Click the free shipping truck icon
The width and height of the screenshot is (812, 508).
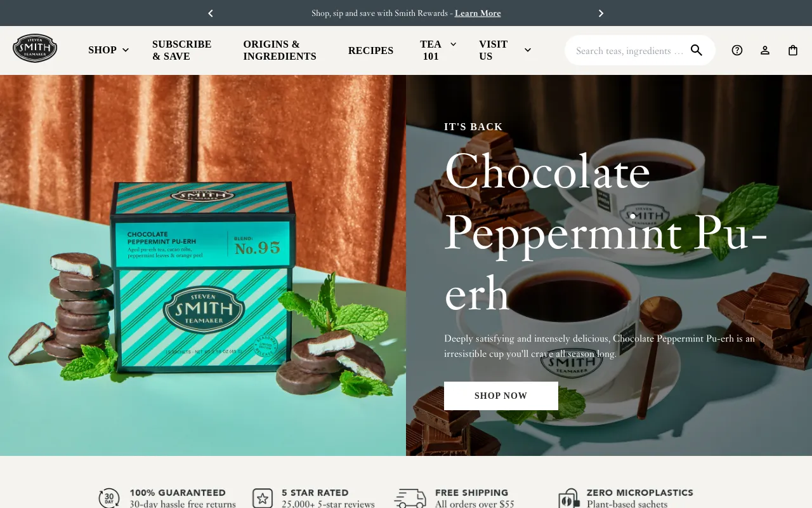click(410, 498)
